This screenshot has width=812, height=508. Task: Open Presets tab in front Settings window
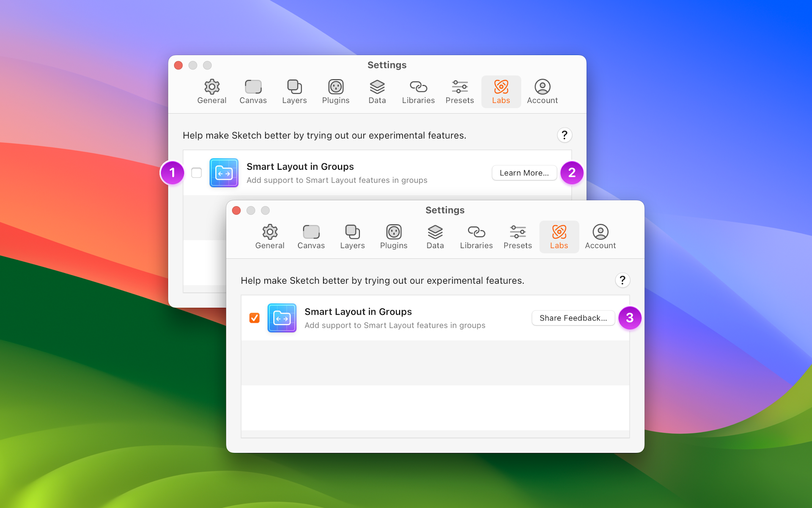pos(518,237)
